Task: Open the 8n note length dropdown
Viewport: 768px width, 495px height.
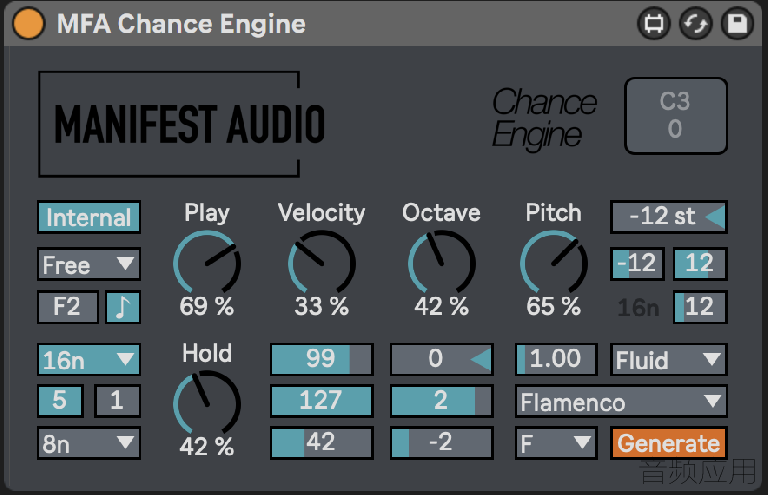Action: pos(89,443)
